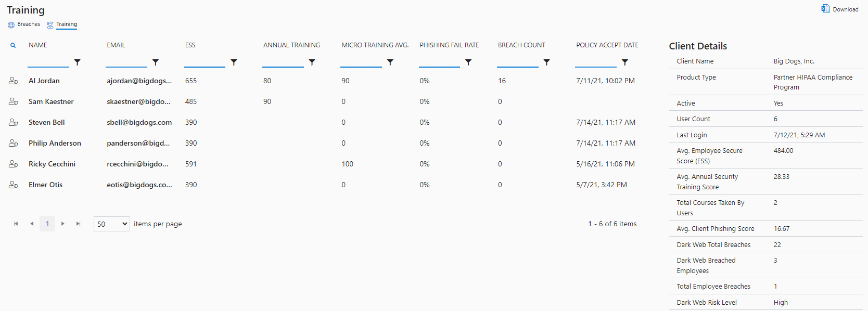The height and width of the screenshot is (311, 868).
Task: Click the ESS column filter funnel
Action: pyautogui.click(x=234, y=62)
